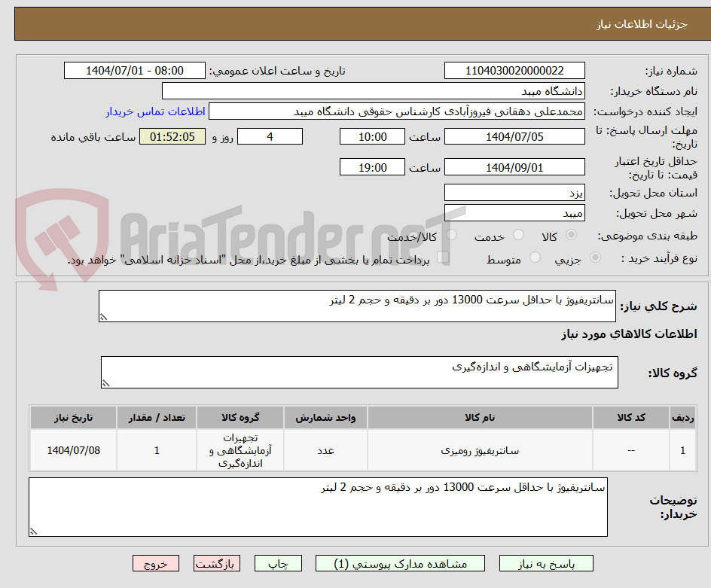Screen dimensions: 711x588
Task: Select the خدمت classification radio button
Action: (518, 234)
